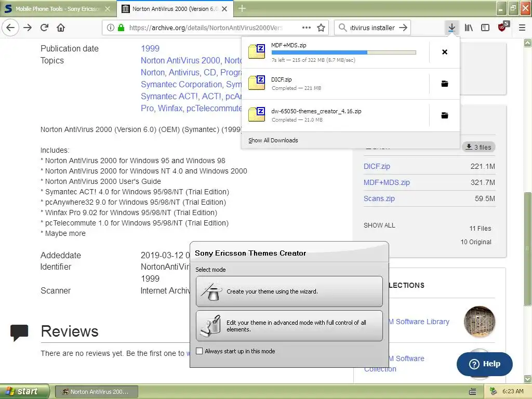Open the Symantec Corporation topic link
532x399 pixels.
tap(181, 84)
